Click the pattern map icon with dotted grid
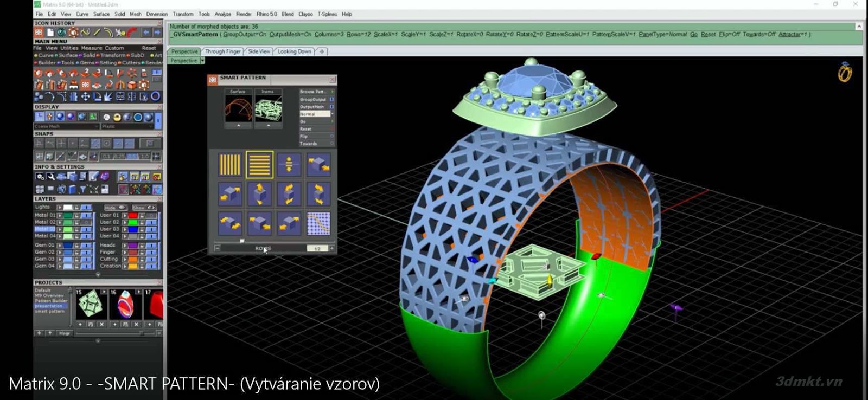This screenshot has height=400, width=868. point(318,223)
